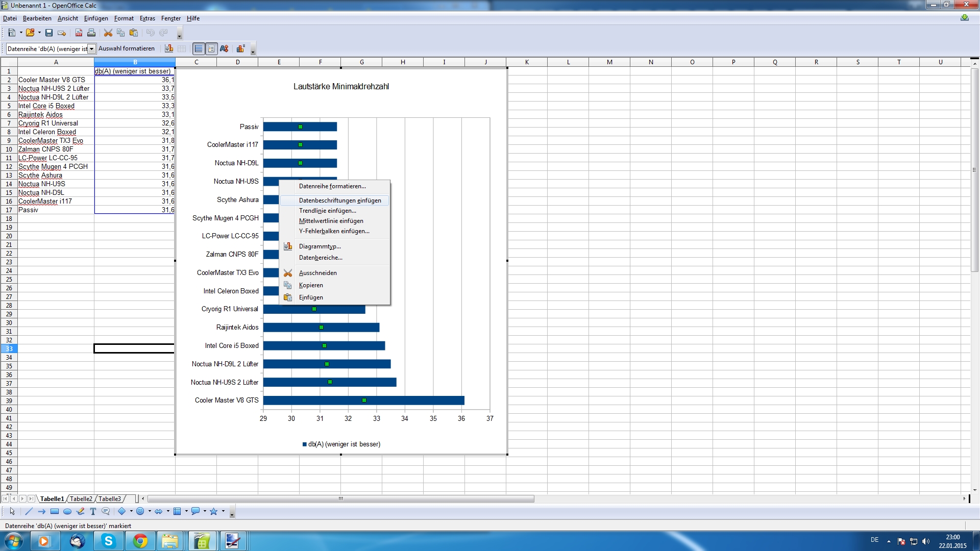Select column header K
Screen dimensions: 980x551
[527, 62]
